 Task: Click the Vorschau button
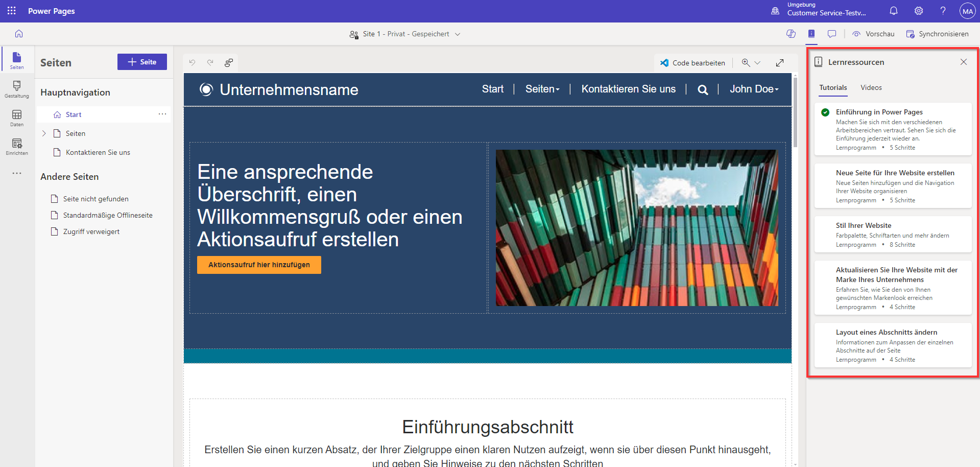[x=874, y=34]
